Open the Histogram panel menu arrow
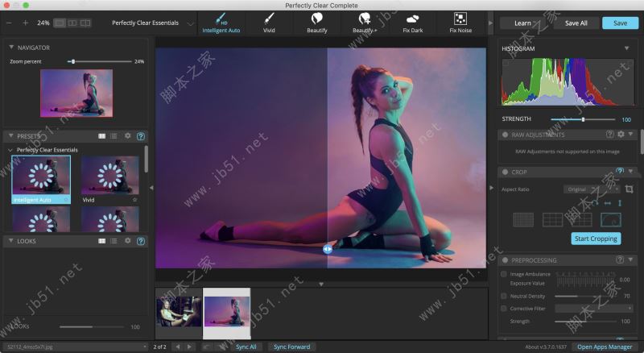This screenshot has height=353, width=644. pos(627,48)
